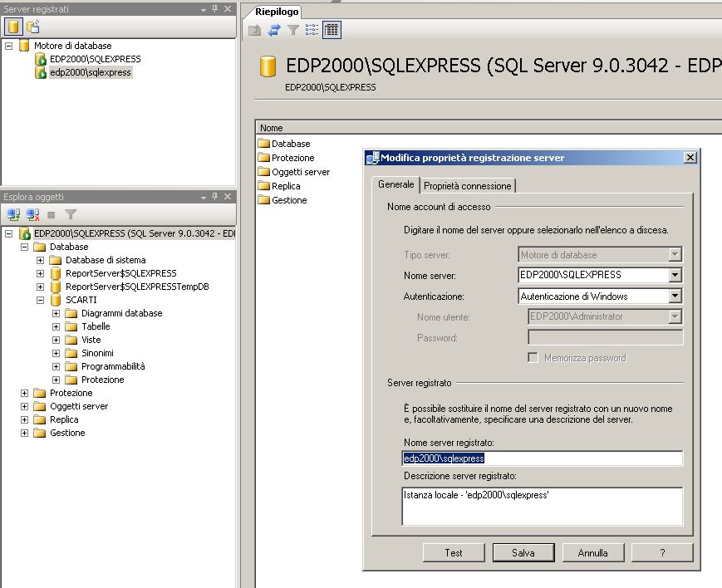Image resolution: width=722 pixels, height=588 pixels.
Task: Expand the Tabelle folder
Action: pos(56,327)
